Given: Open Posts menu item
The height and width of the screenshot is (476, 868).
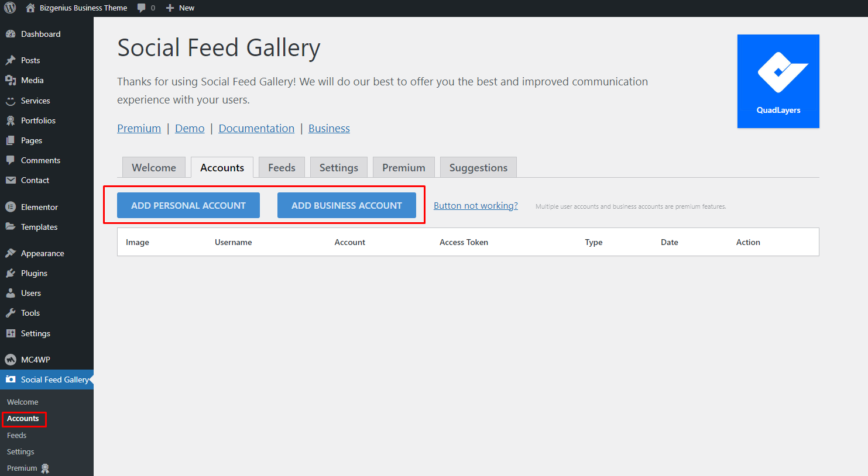Looking at the screenshot, I should [47, 60].
